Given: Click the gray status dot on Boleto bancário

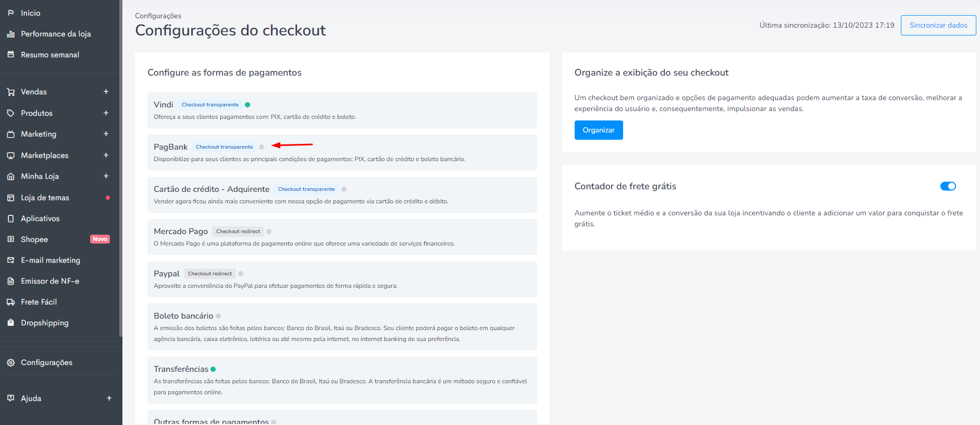Looking at the screenshot, I should click(218, 316).
